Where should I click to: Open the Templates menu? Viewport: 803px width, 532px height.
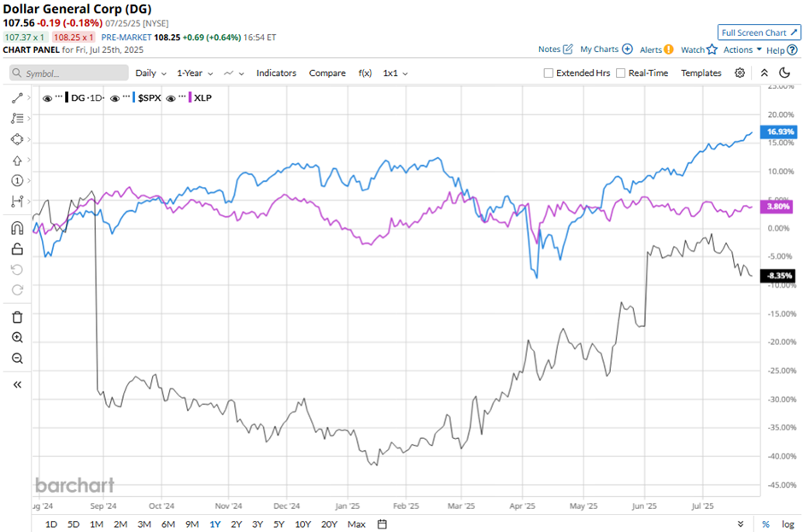click(x=701, y=73)
